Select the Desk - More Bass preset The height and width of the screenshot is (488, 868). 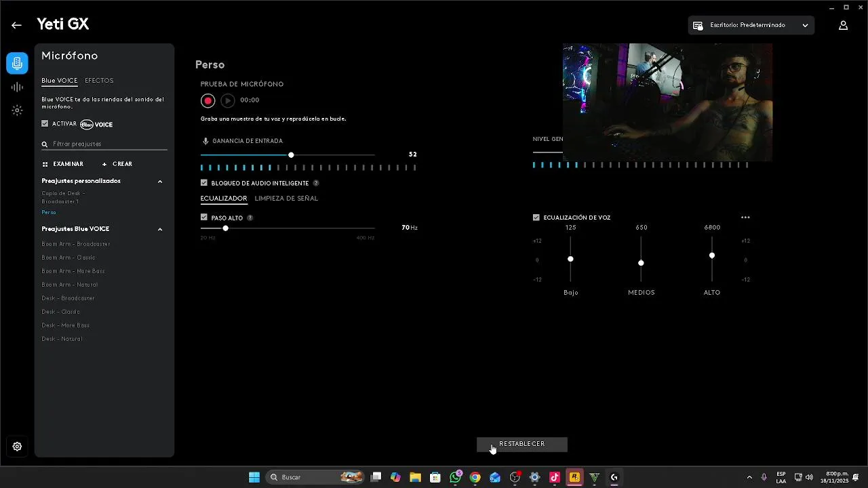pyautogui.click(x=66, y=325)
